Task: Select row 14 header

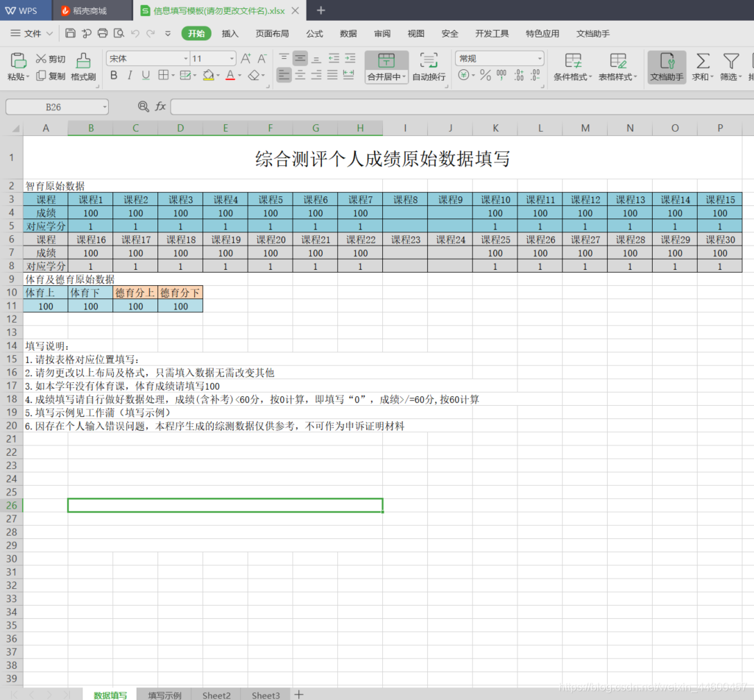Action: coord(12,345)
